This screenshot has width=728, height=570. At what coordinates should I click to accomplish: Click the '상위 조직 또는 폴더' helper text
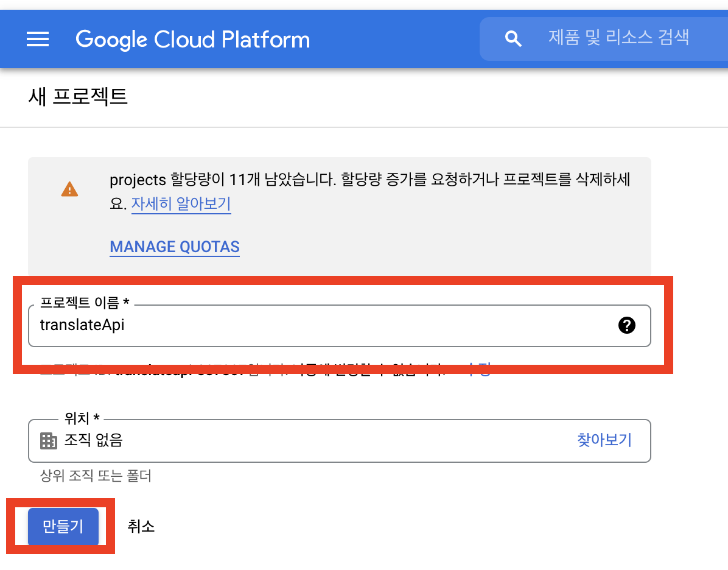[x=96, y=476]
